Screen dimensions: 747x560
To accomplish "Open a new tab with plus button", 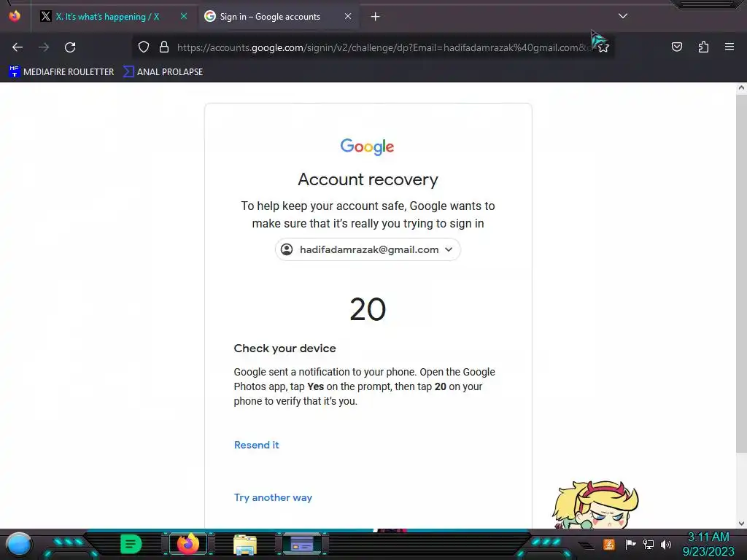I will (x=376, y=17).
